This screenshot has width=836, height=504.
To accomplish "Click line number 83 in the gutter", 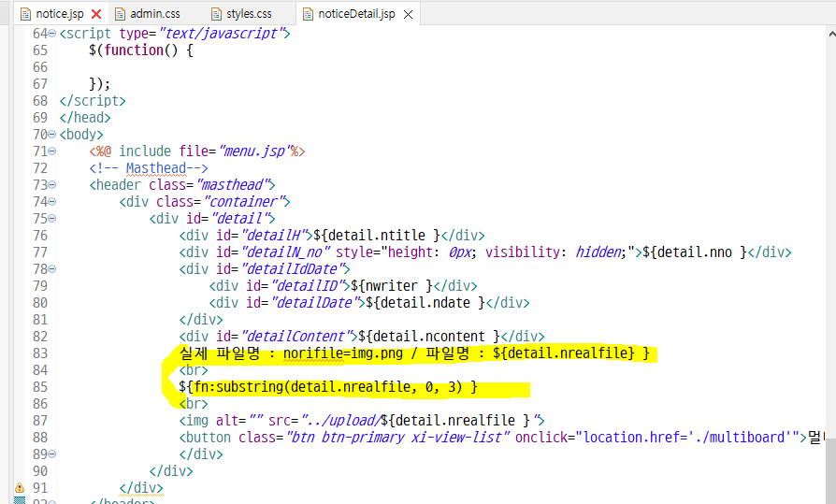I will 40,353.
